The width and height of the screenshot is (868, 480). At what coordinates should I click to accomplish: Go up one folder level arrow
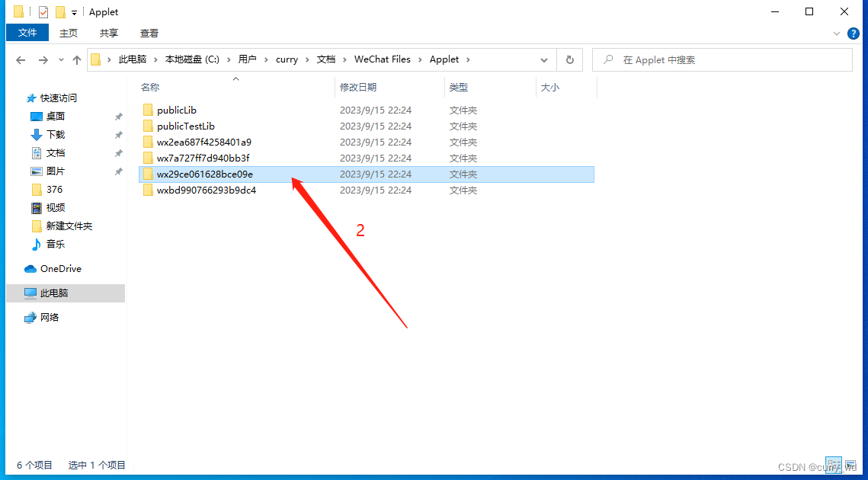tap(77, 59)
